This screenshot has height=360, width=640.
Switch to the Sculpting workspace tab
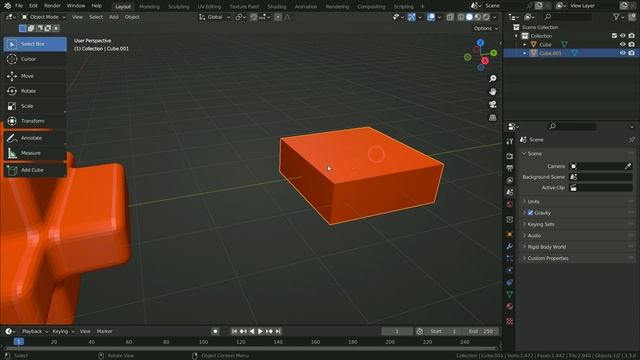(179, 7)
